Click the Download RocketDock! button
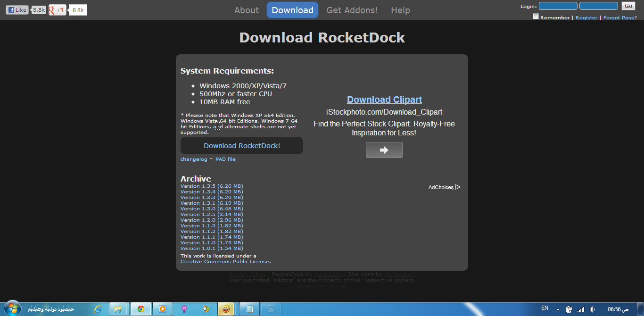644x316 pixels. 242,146
